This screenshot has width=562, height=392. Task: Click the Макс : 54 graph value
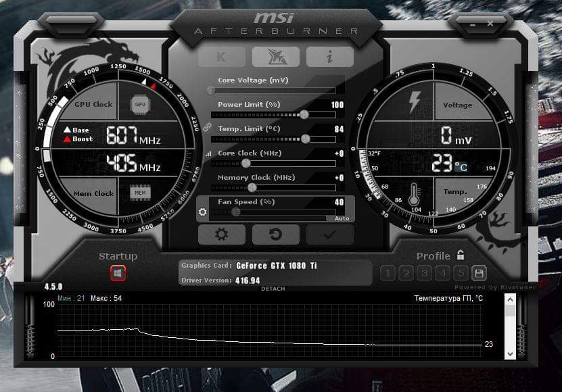coord(106,298)
